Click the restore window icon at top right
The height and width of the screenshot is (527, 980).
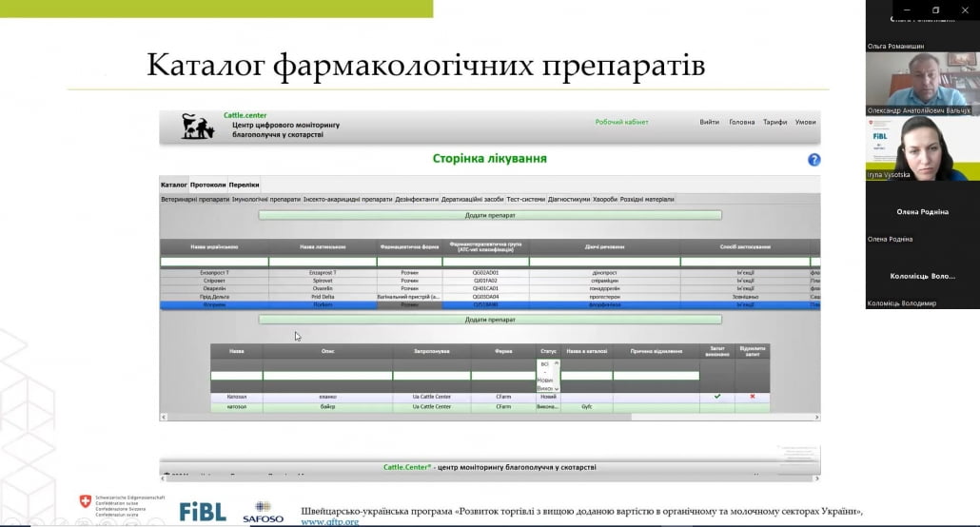(x=935, y=10)
